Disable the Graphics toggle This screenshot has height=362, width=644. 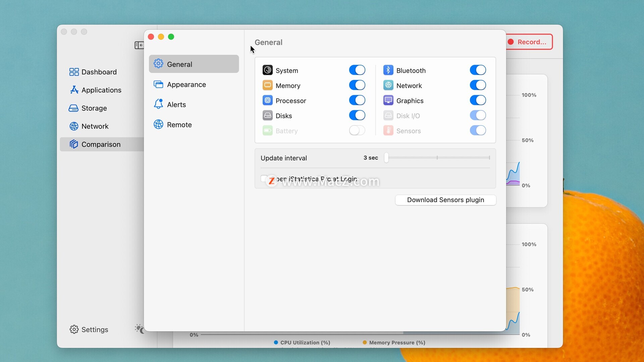[x=478, y=100]
